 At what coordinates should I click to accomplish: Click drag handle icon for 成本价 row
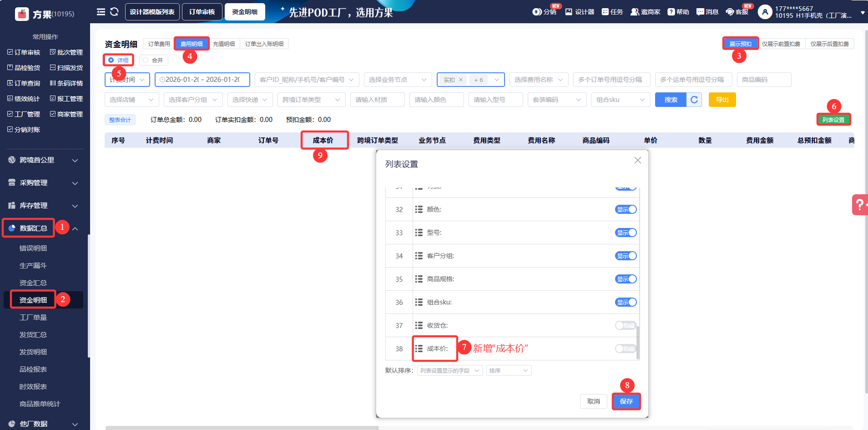point(419,349)
